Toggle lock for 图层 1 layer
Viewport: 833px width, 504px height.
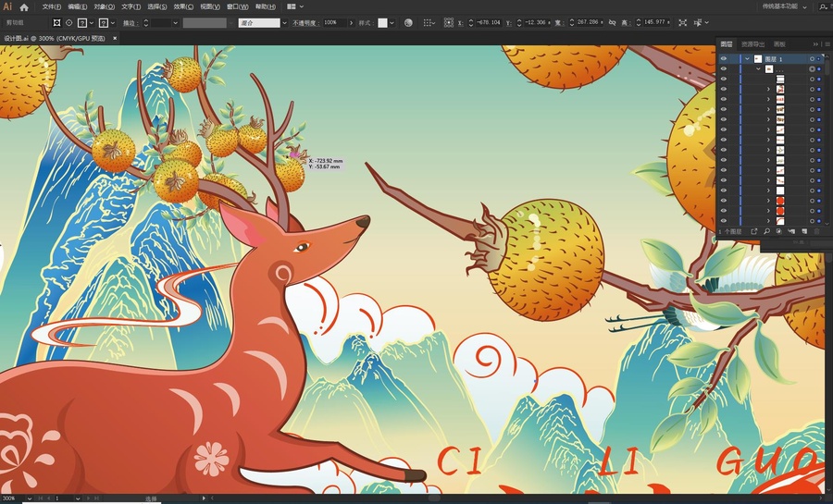[735, 59]
